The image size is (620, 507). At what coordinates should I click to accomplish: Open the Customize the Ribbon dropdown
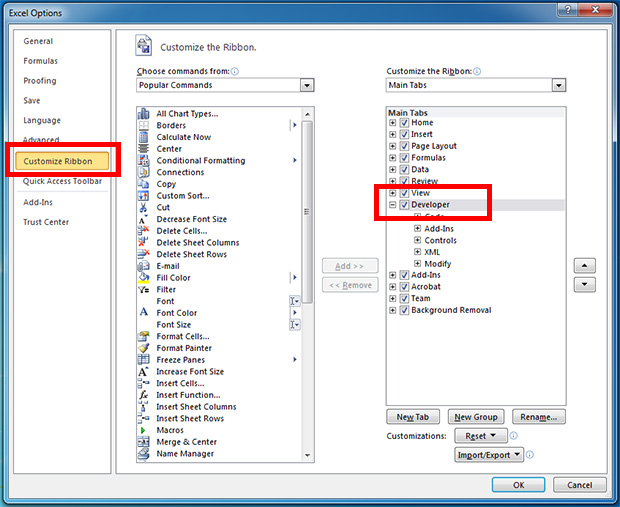[x=558, y=85]
